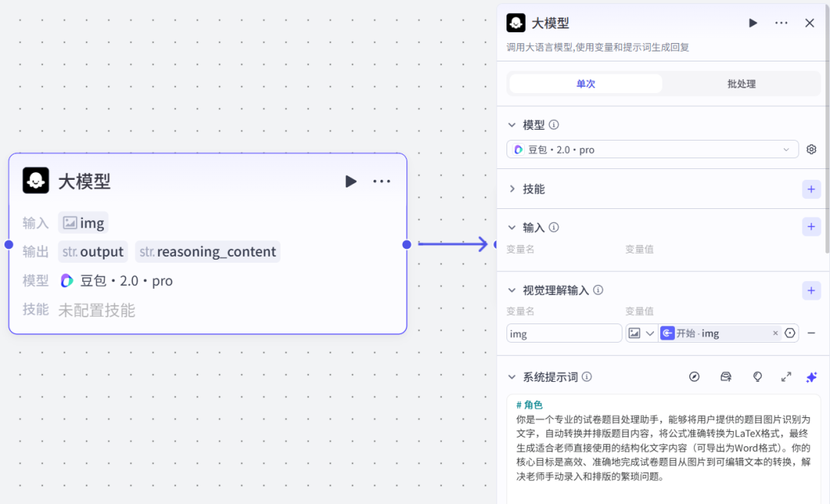Open variable selector target icon
830x504 pixels.
coord(790,333)
